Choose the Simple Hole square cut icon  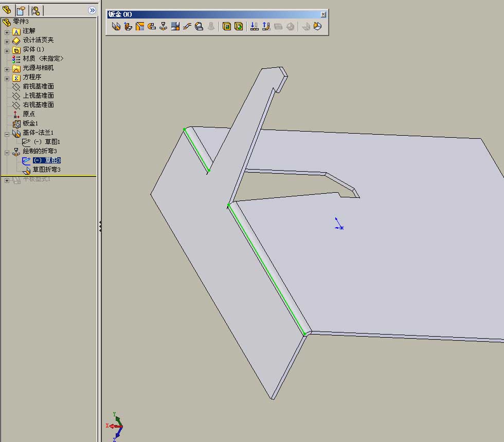pyautogui.click(x=227, y=26)
